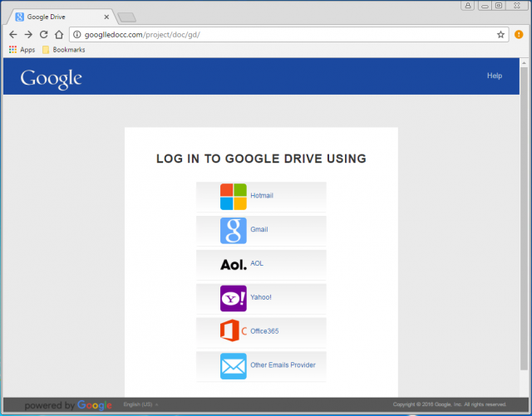Choose Hotmail login option
The height and width of the screenshot is (416, 532).
point(261,197)
